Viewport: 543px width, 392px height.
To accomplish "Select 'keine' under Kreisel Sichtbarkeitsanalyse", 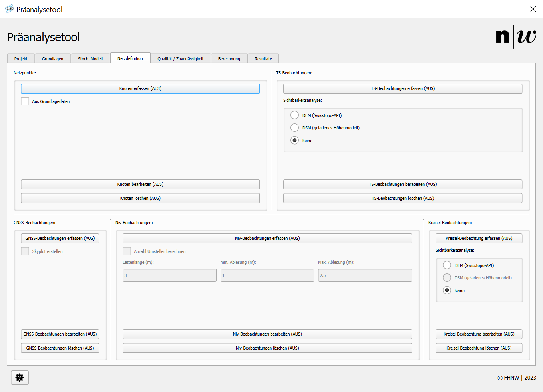I will point(447,291).
